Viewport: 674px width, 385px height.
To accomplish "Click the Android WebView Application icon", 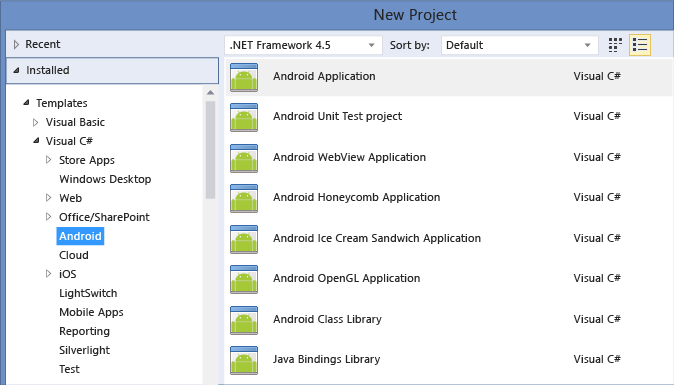I will click(244, 158).
